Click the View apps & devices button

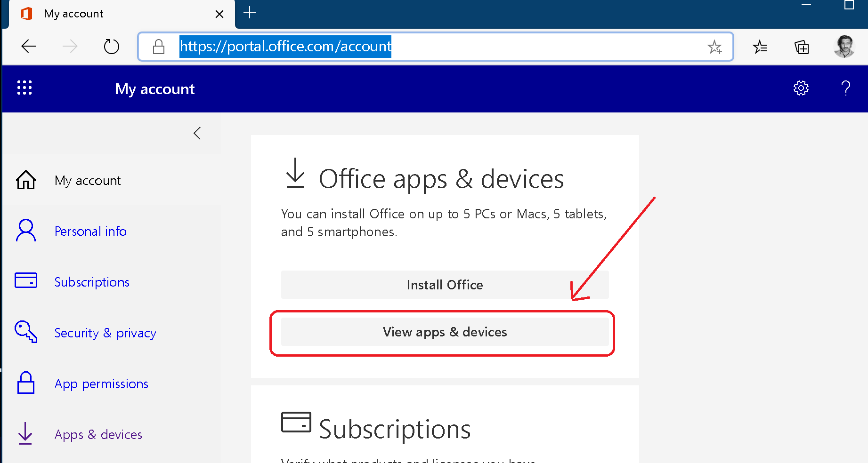444,332
